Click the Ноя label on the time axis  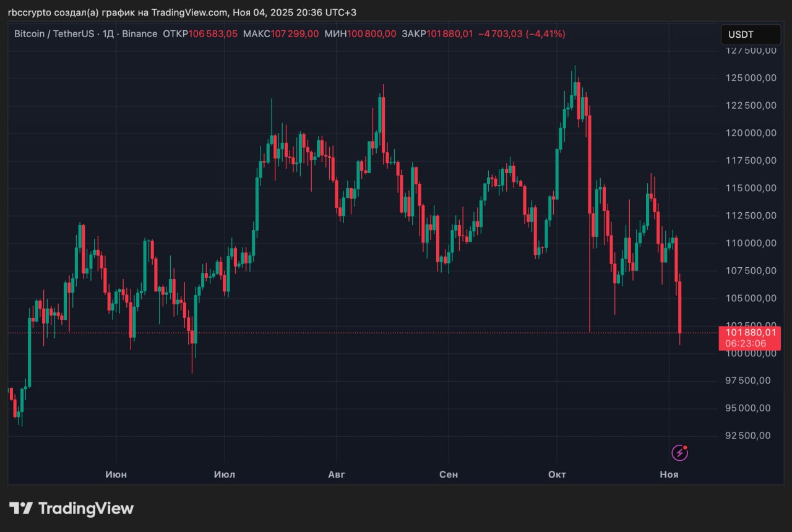(669, 474)
